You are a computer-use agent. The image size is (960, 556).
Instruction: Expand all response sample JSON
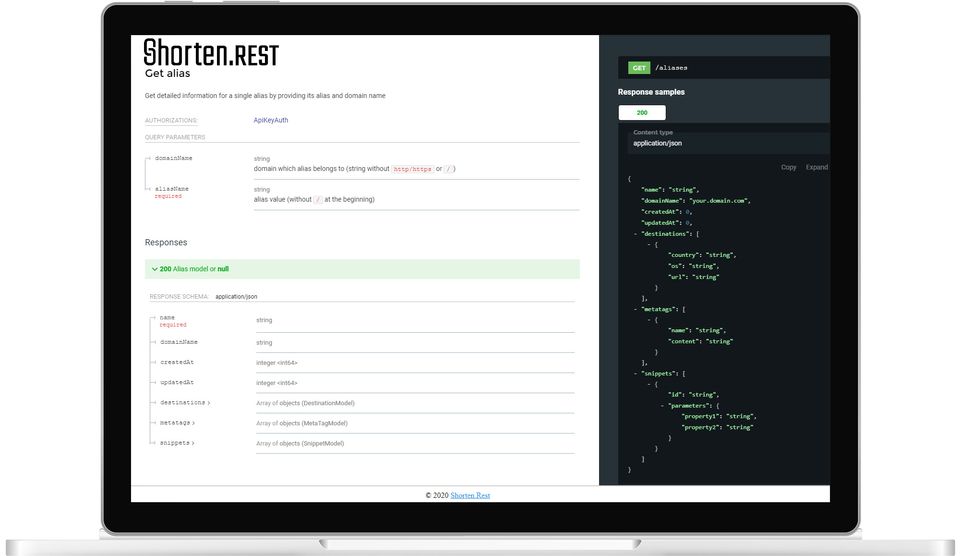coord(817,167)
